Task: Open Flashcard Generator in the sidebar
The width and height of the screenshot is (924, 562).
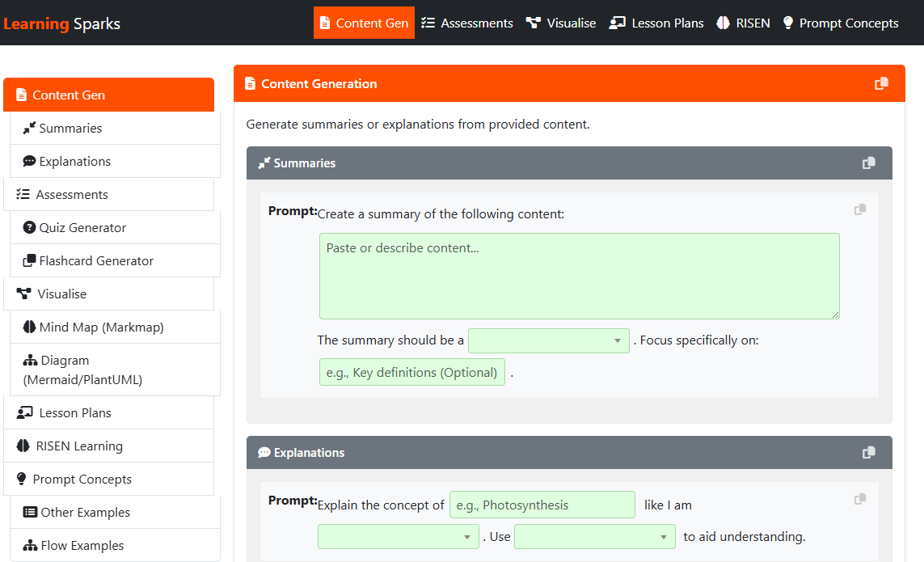Action: point(115,260)
